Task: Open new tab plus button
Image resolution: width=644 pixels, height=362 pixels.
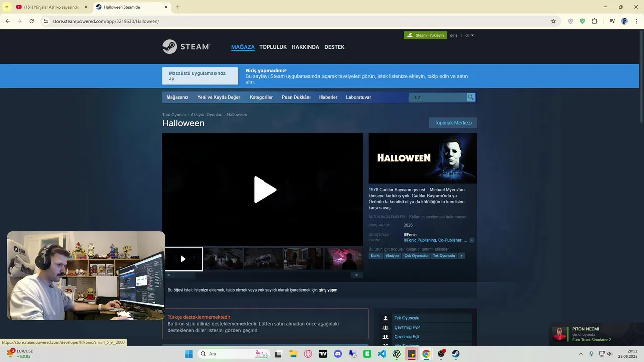Action: coord(178,7)
